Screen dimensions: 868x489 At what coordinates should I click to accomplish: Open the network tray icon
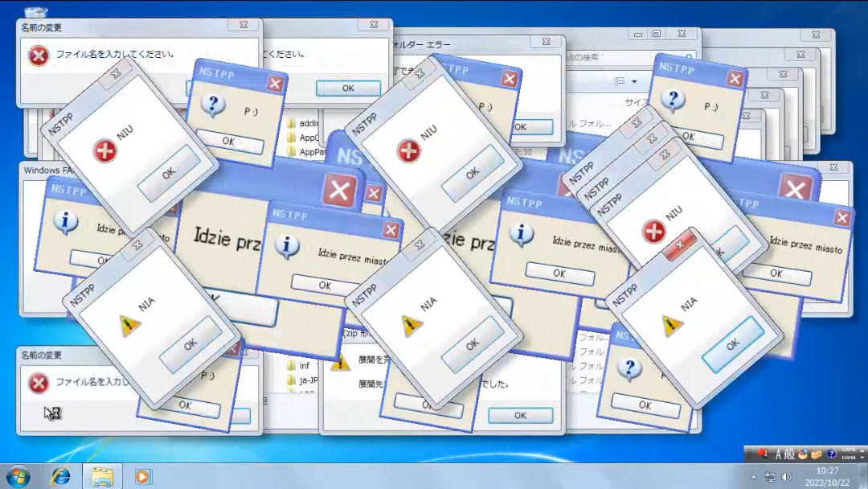pos(770,477)
